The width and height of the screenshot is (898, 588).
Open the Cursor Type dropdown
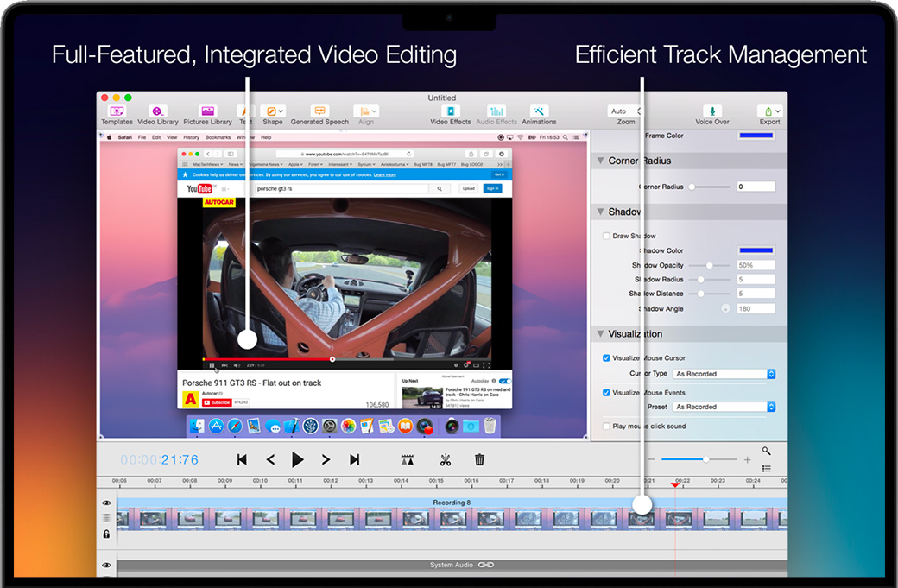[x=724, y=374]
